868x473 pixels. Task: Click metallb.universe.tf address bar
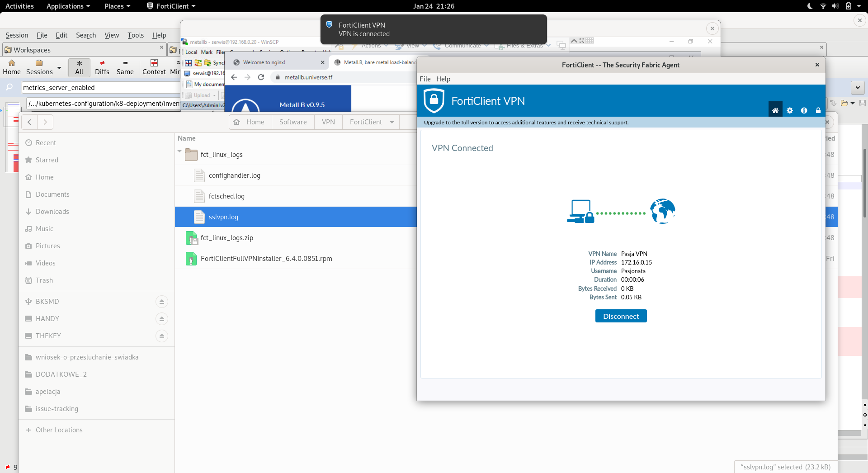point(344,77)
